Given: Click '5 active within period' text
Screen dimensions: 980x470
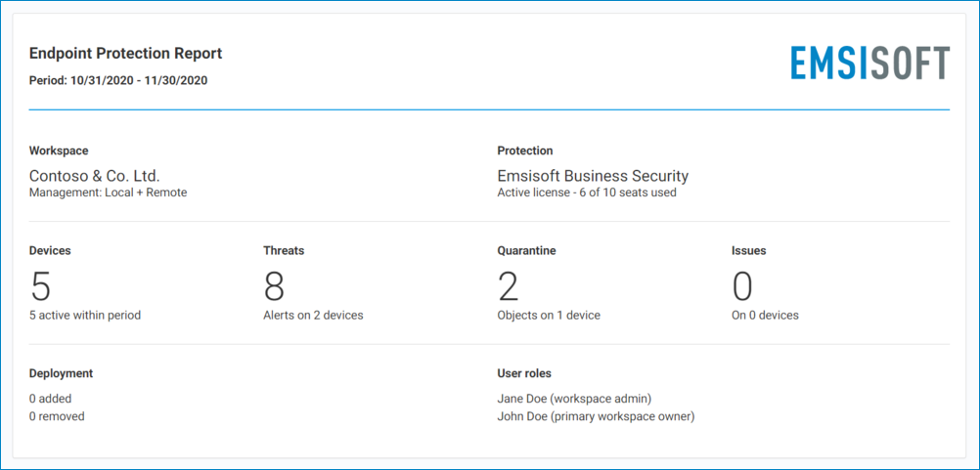Looking at the screenshot, I should click(x=85, y=316).
